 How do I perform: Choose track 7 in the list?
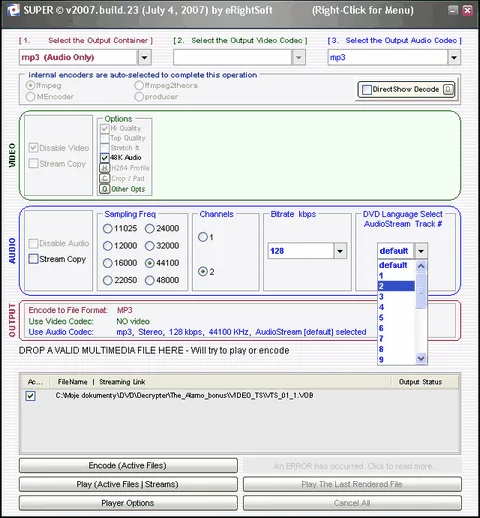click(396, 339)
